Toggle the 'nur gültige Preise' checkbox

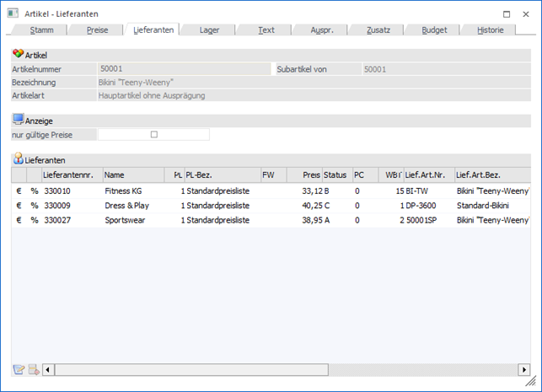(x=153, y=134)
